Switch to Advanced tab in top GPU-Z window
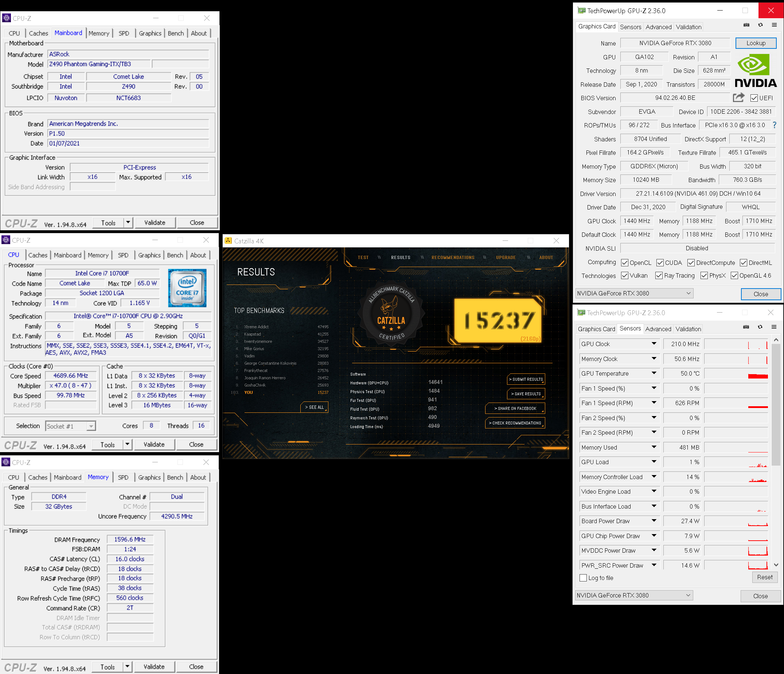 (658, 27)
